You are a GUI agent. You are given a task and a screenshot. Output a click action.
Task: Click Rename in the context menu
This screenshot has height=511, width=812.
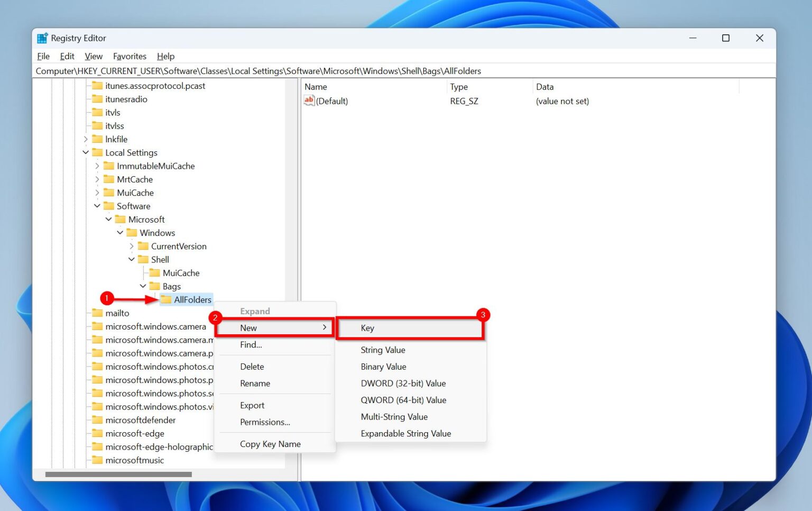tap(255, 383)
